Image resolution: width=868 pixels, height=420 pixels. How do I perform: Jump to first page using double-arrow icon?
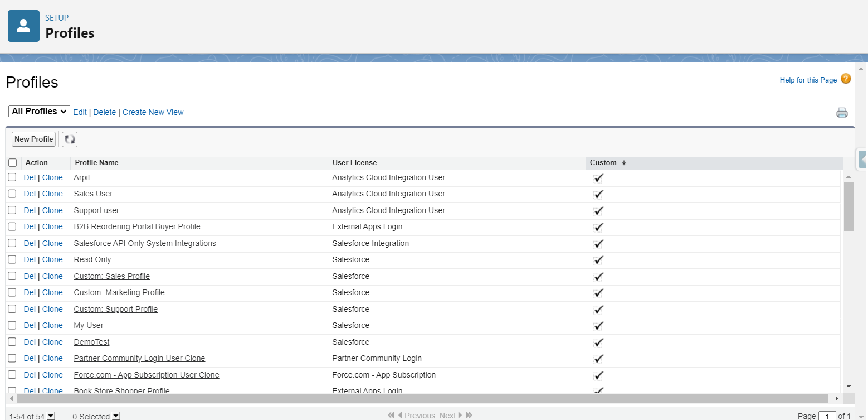click(x=390, y=415)
